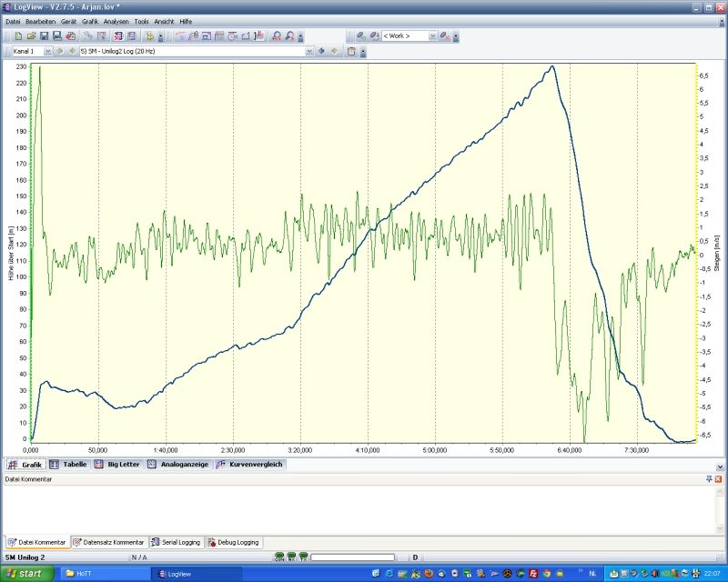
Task: Open the SM - Unilog2 Log record dropdown
Action: click(x=309, y=52)
